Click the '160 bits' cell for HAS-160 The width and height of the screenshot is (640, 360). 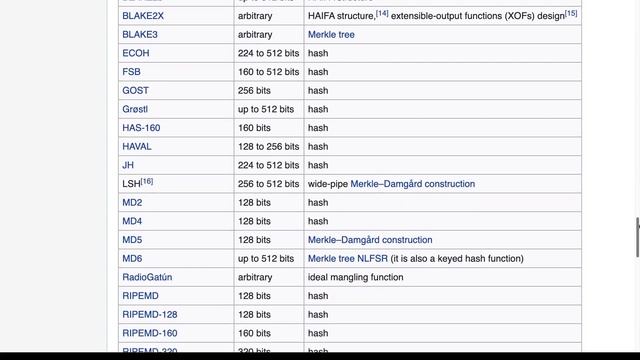click(x=269, y=128)
